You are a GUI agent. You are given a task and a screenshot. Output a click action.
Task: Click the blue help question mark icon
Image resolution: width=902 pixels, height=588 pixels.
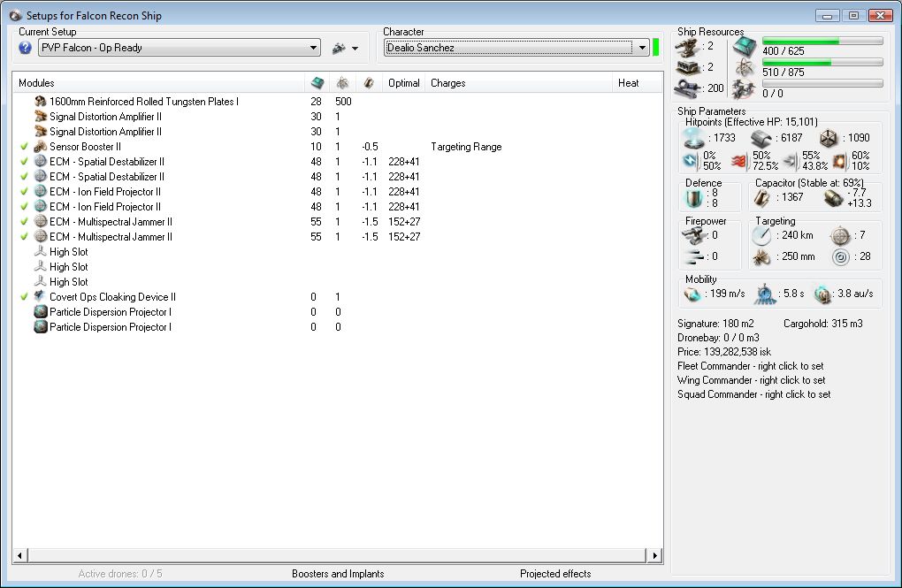click(x=25, y=48)
